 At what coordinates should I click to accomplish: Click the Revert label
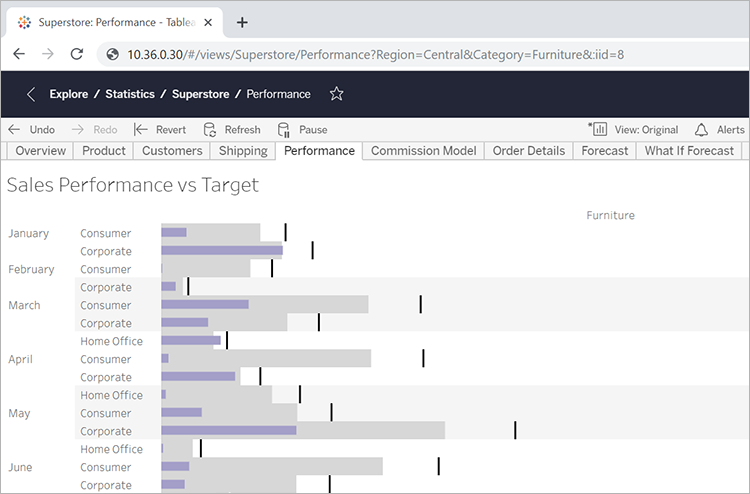pyautogui.click(x=171, y=130)
